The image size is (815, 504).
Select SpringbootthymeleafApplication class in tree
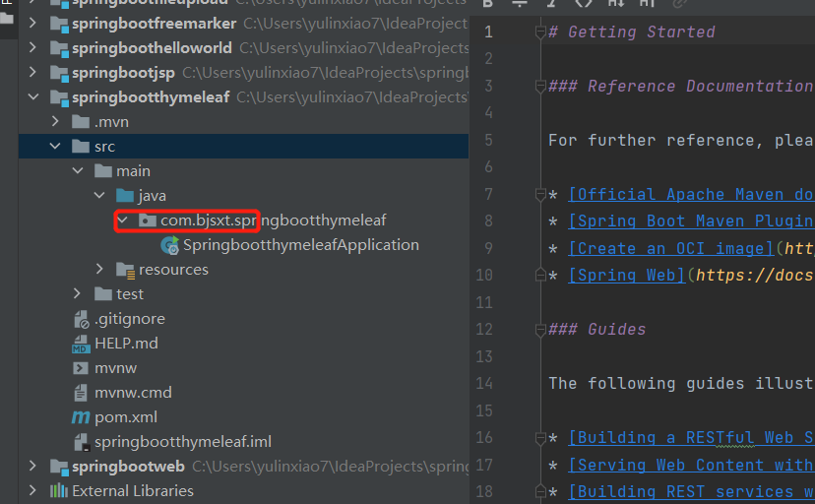tap(301, 245)
